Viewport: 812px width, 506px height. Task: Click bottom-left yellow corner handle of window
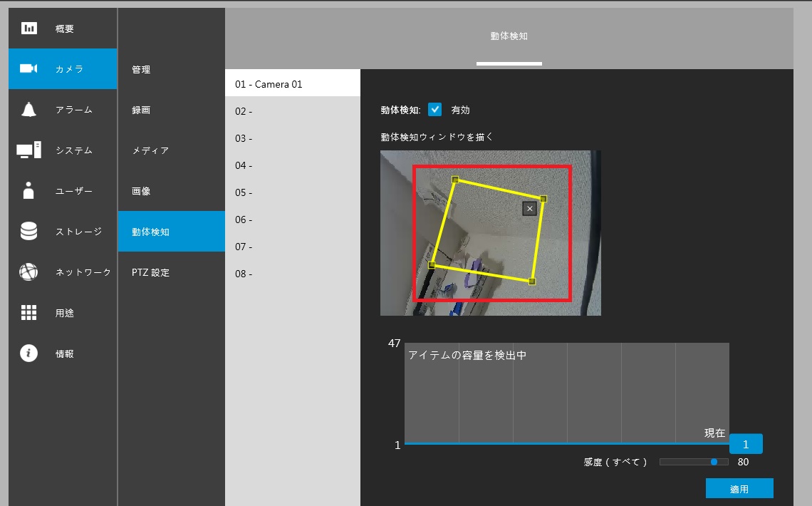pyautogui.click(x=432, y=265)
